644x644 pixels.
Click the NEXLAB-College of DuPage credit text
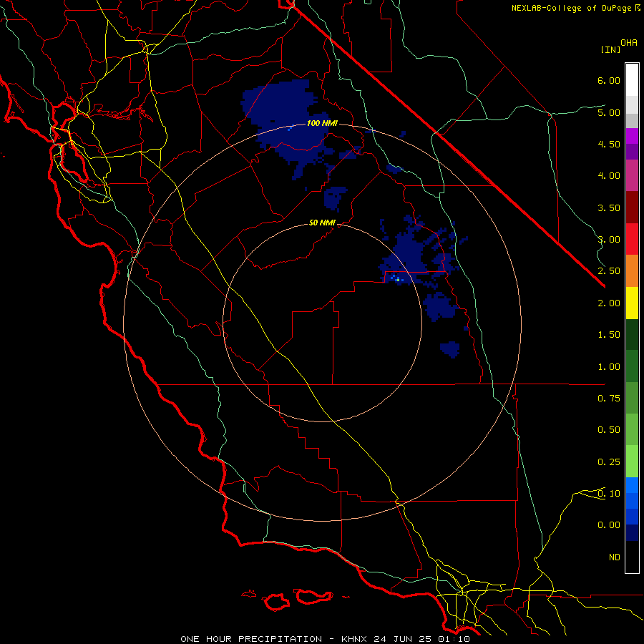click(x=571, y=8)
